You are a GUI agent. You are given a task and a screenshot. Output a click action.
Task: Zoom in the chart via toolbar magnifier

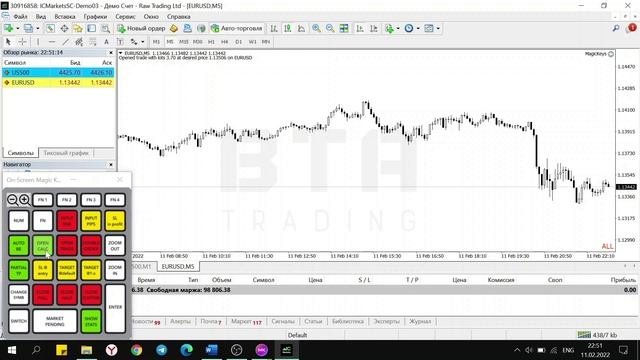[x=316, y=28]
